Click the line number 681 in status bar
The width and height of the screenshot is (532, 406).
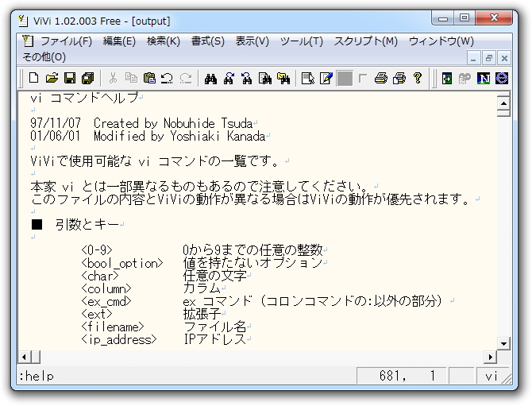click(x=392, y=376)
